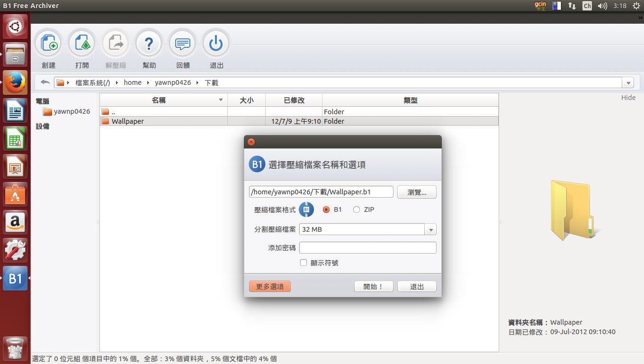The image size is (644, 364).
Task: Open the Amazon launcher icon
Action: [x=16, y=223]
